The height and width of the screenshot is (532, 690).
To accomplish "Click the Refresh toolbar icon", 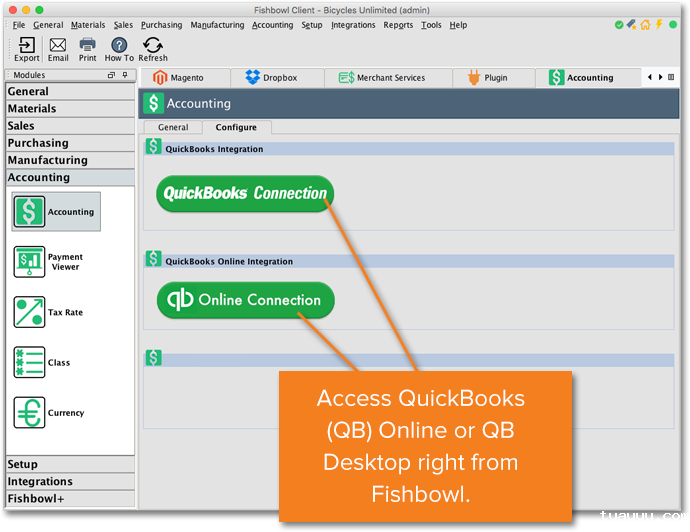I will (x=153, y=45).
